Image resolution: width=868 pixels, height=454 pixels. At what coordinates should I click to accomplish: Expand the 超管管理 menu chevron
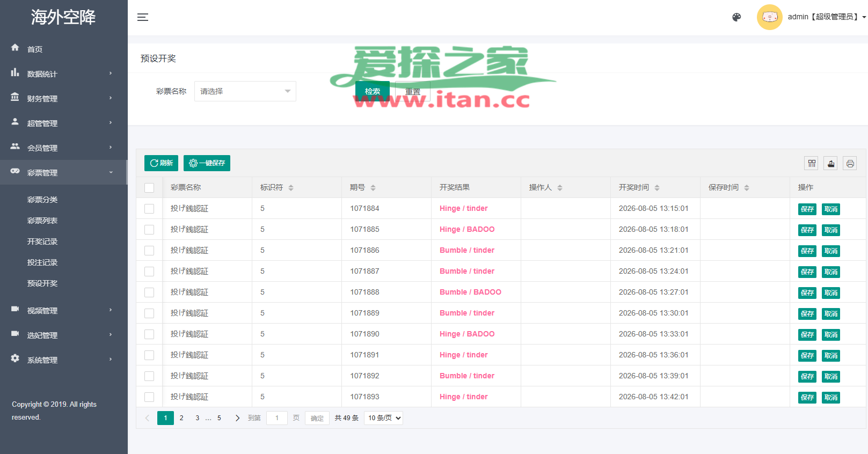click(111, 122)
